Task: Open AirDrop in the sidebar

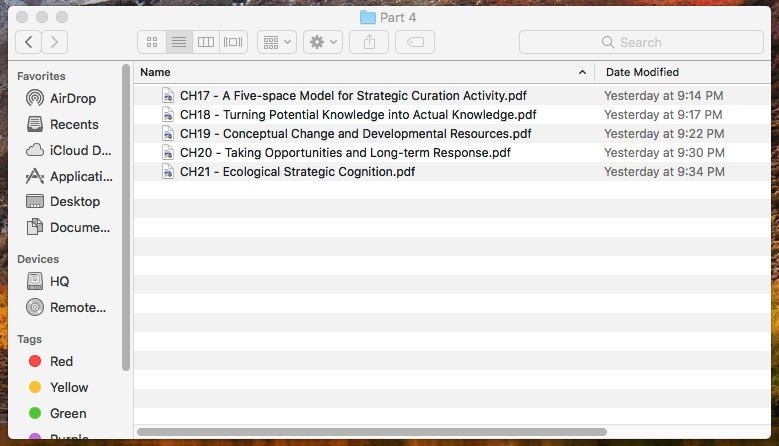Action: tap(73, 98)
